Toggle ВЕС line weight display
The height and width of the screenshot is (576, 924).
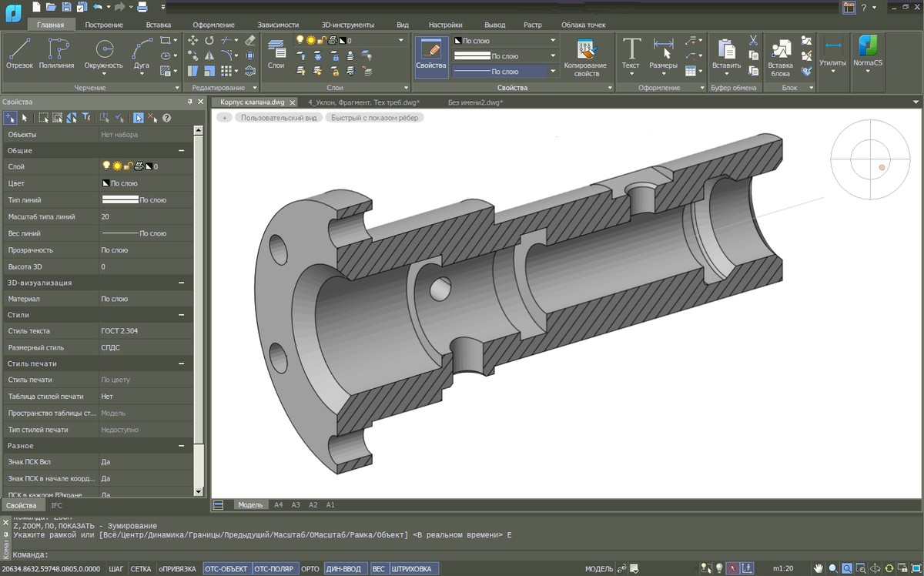(378, 569)
